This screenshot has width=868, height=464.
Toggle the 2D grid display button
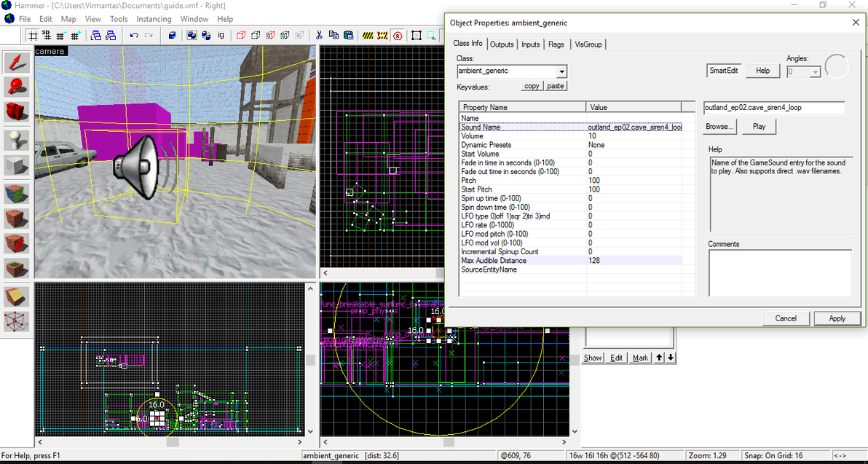pyautogui.click(x=33, y=35)
